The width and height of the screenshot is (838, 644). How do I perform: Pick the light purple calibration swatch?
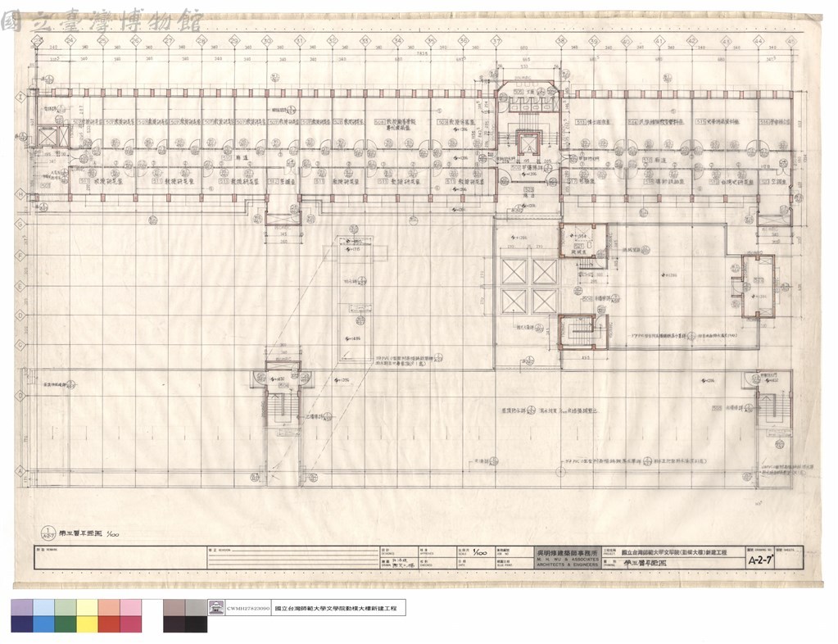coord(22,608)
